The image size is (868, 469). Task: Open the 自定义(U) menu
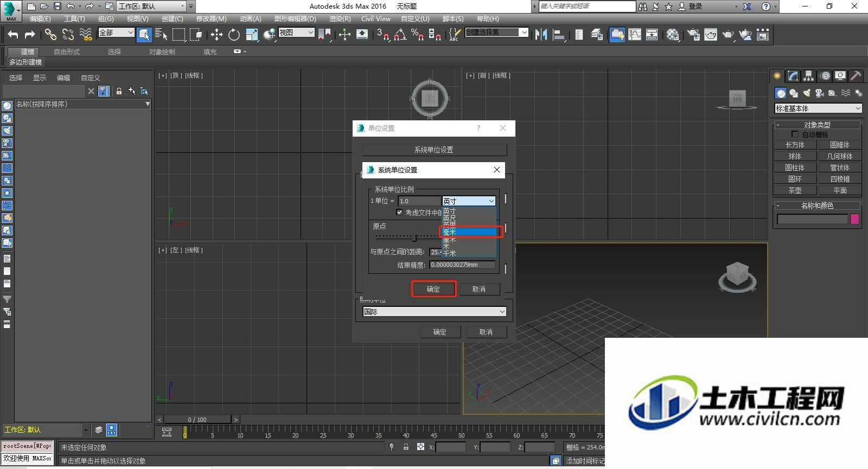[415, 18]
